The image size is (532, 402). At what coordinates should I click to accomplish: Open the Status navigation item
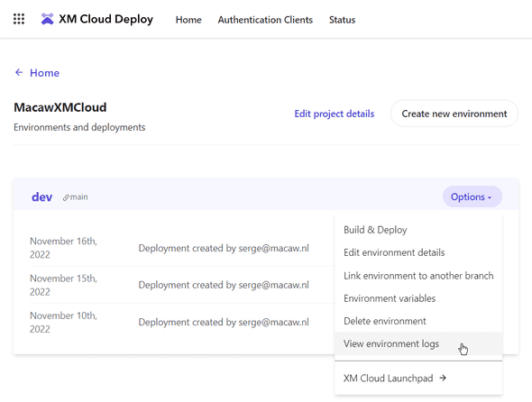342,20
